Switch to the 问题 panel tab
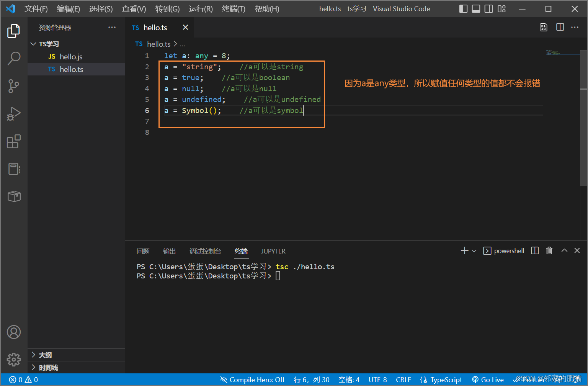The image size is (588, 386). [143, 251]
